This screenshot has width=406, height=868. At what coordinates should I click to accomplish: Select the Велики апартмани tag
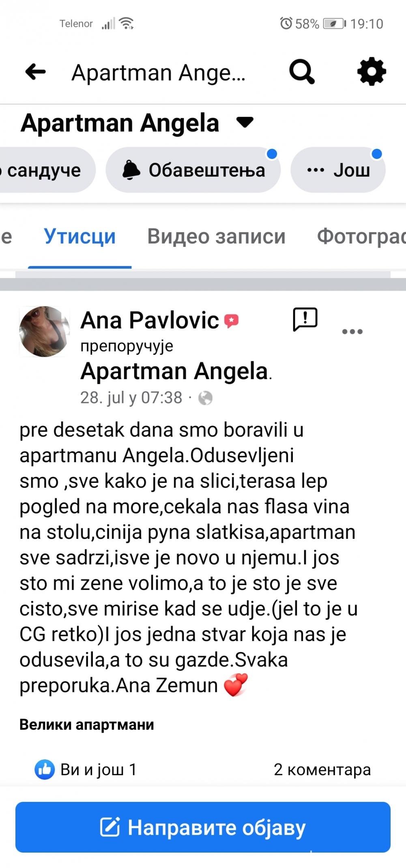(87, 724)
